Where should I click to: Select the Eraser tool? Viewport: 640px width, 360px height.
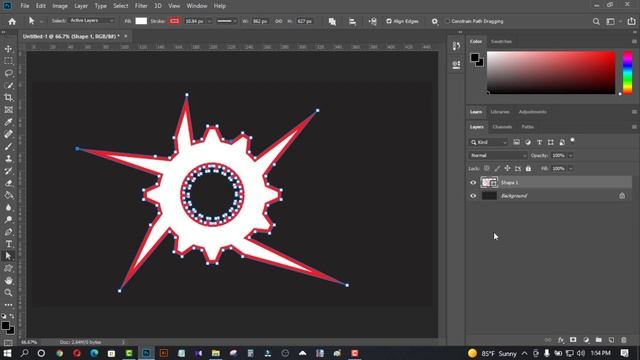(8, 183)
